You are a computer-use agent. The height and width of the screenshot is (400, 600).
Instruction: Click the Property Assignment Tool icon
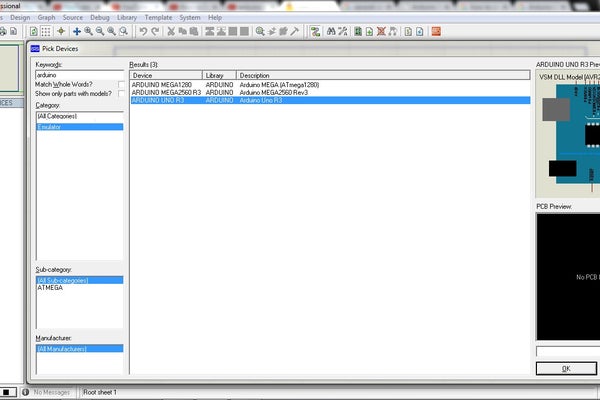click(x=342, y=31)
